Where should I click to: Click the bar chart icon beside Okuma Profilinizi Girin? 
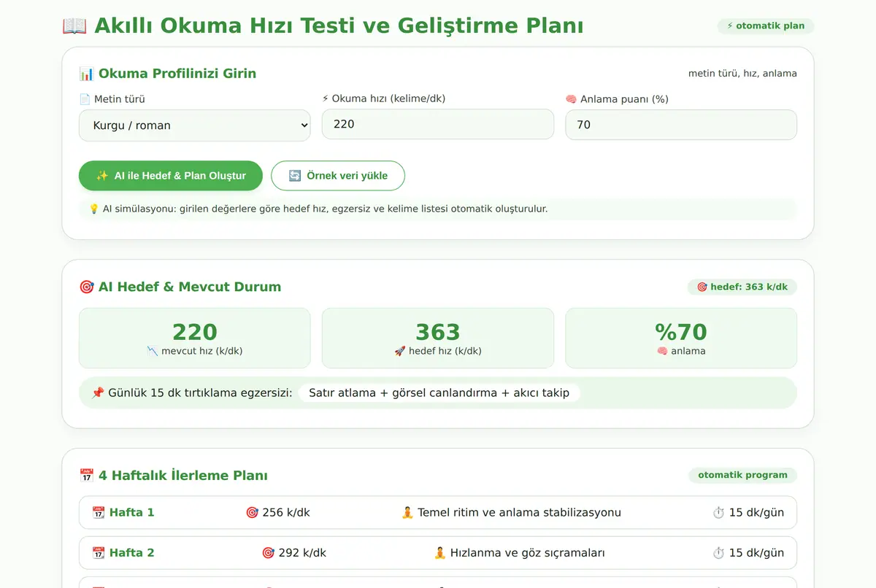pyautogui.click(x=86, y=74)
